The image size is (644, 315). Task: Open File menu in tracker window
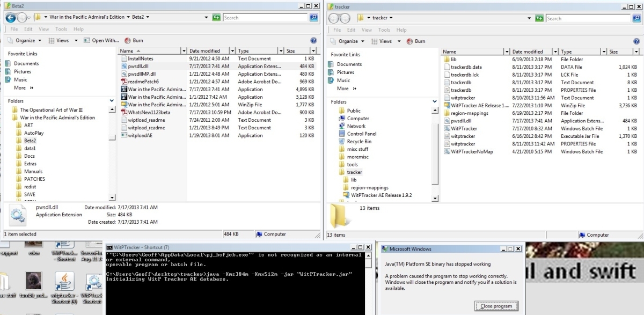(x=337, y=30)
